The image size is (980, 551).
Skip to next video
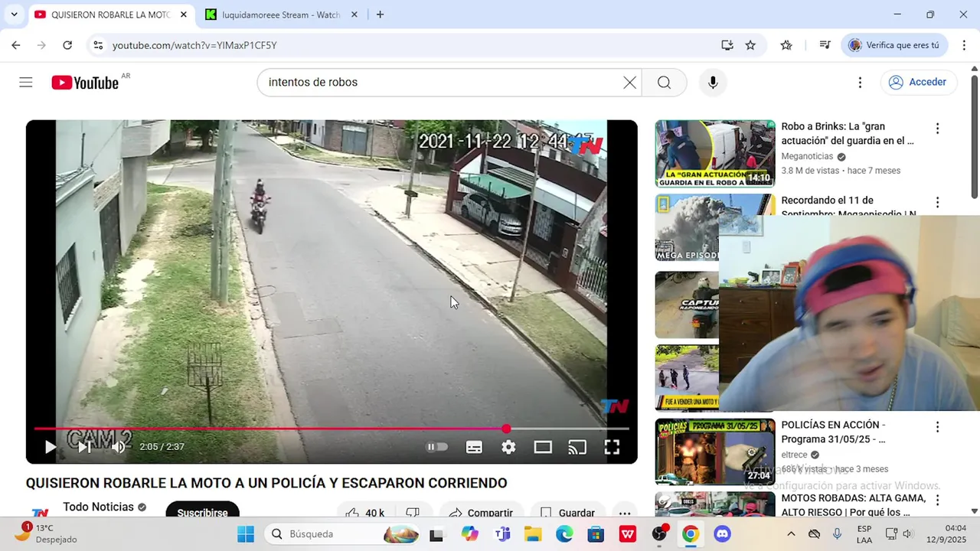pyautogui.click(x=84, y=447)
